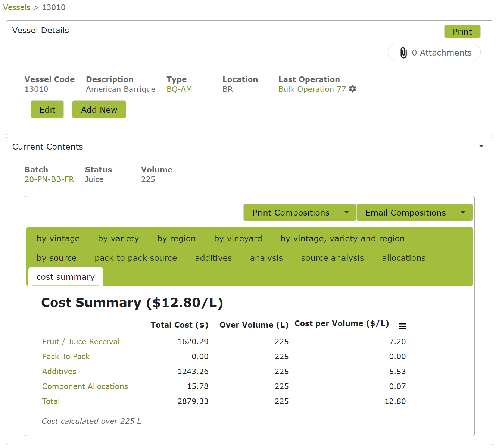
Task: Click the Current Contents panel title
Action: point(48,147)
